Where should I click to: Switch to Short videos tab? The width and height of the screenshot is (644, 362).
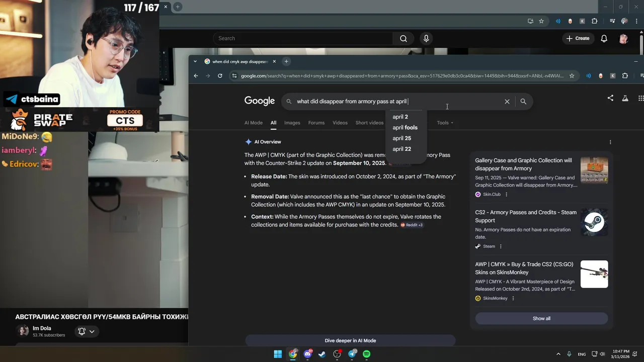coord(369,123)
